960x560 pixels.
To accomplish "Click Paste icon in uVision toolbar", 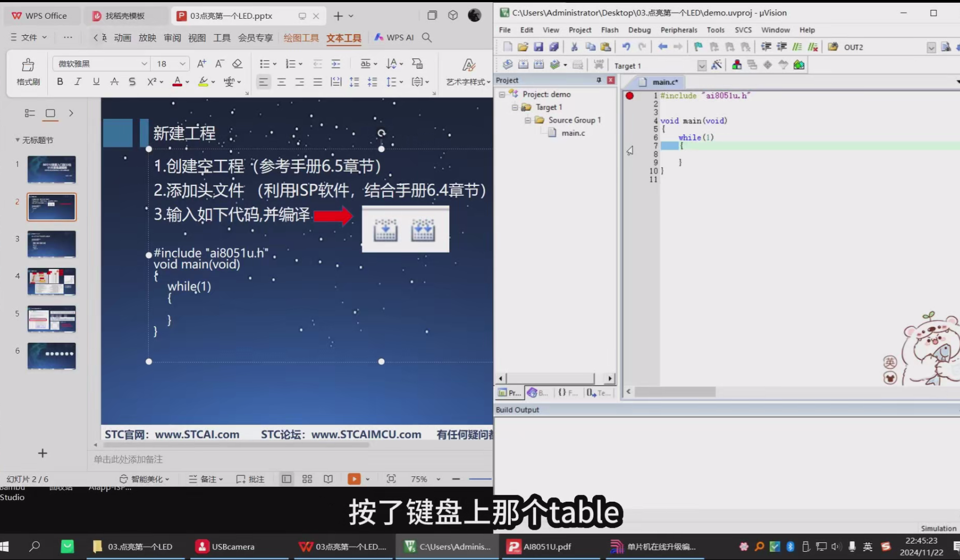I will (606, 47).
